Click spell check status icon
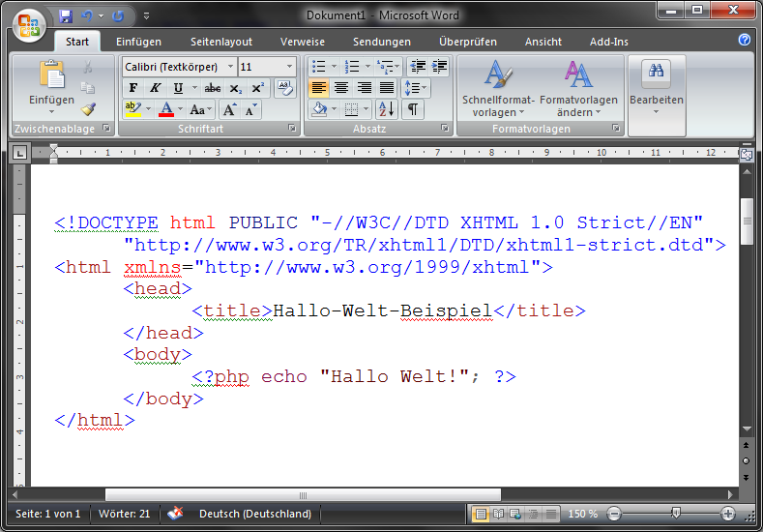This screenshot has height=532, width=763. pos(176,513)
